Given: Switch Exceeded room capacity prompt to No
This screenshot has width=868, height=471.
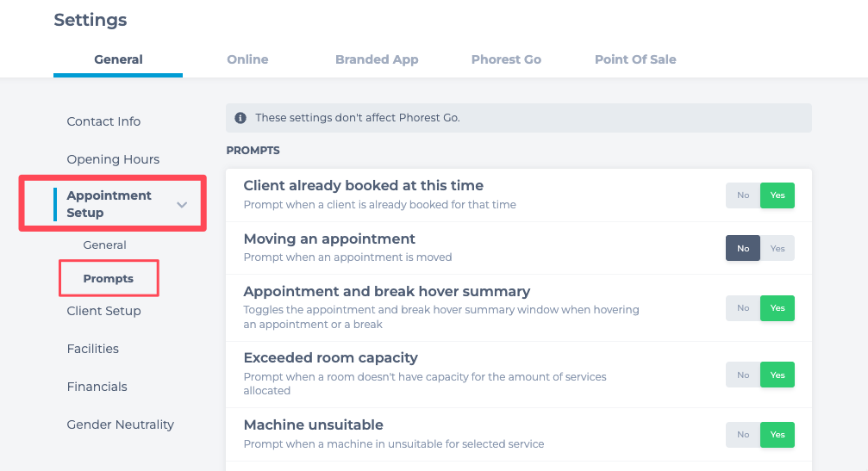Looking at the screenshot, I should click(743, 375).
